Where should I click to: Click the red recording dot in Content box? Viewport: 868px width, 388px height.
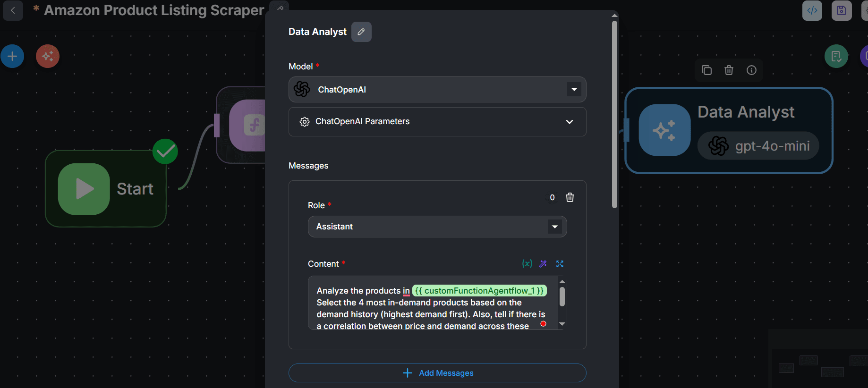[543, 324]
